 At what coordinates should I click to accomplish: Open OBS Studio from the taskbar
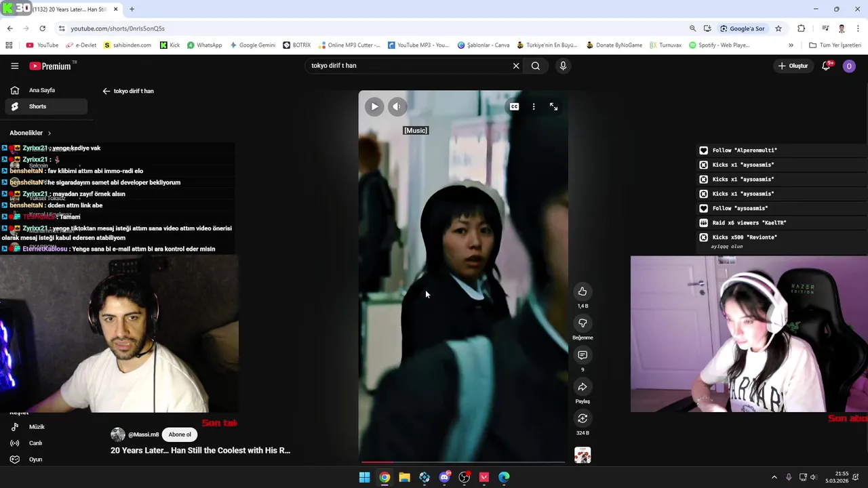464,477
